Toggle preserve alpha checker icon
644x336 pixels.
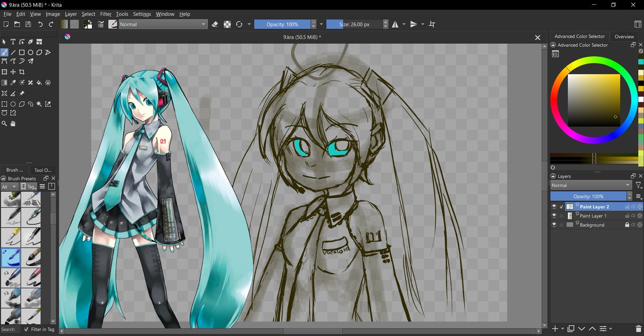228,24
